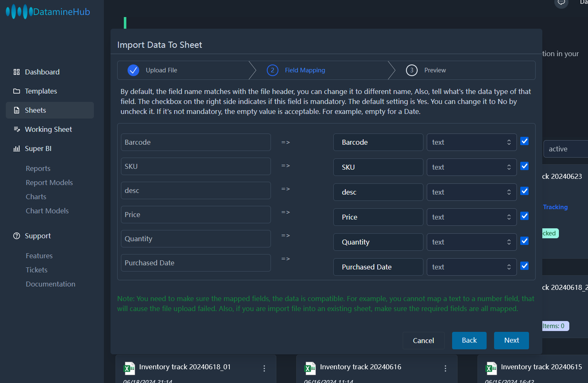The image size is (588, 383).
Task: Edit the mapped Purchased Date field name input
Action: click(x=378, y=267)
